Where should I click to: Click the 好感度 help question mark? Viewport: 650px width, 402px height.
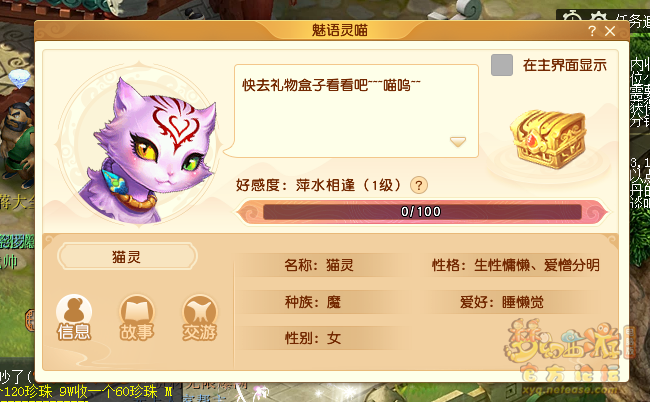point(419,185)
